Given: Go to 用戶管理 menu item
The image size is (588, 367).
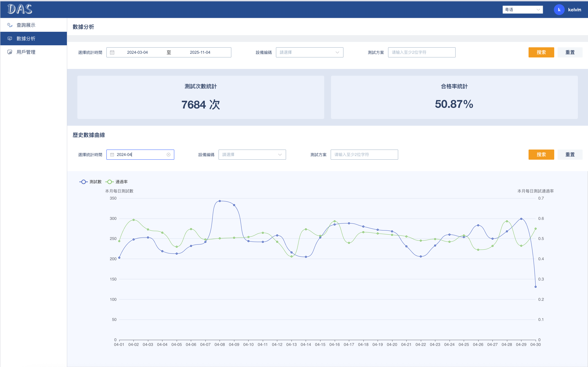Looking at the screenshot, I should point(26,52).
